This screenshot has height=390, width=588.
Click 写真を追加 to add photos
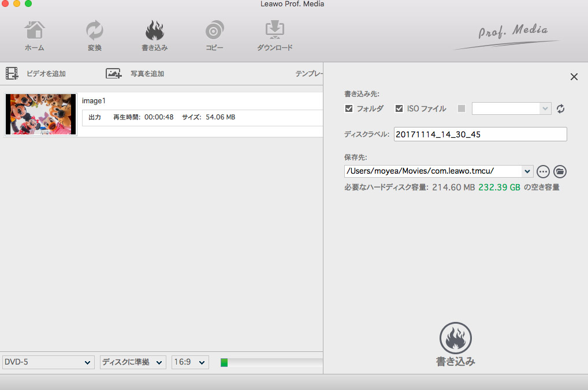point(135,74)
